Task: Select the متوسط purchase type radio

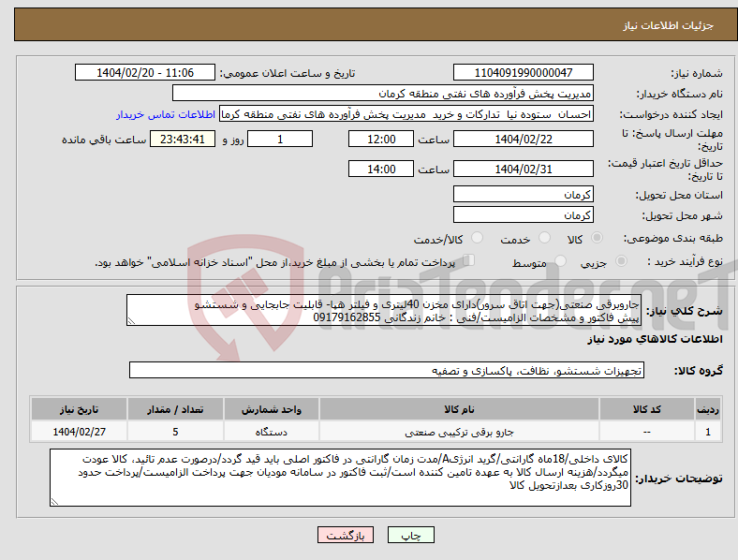Action: tap(560, 261)
